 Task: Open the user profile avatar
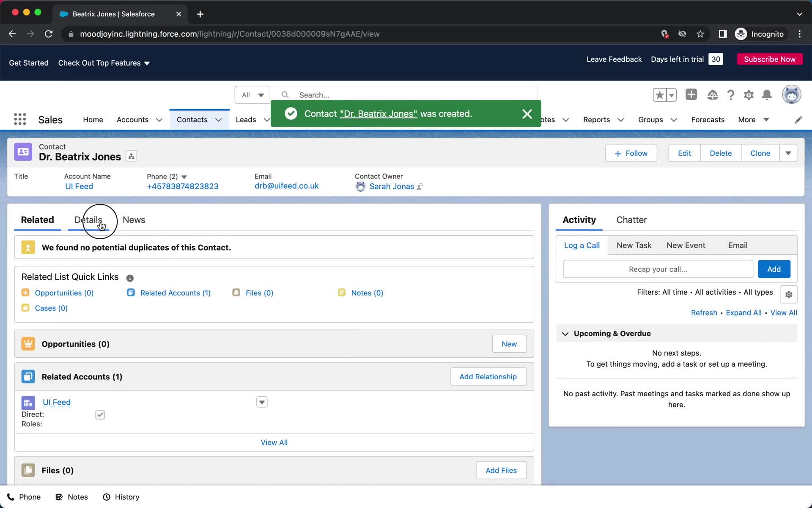click(x=791, y=94)
